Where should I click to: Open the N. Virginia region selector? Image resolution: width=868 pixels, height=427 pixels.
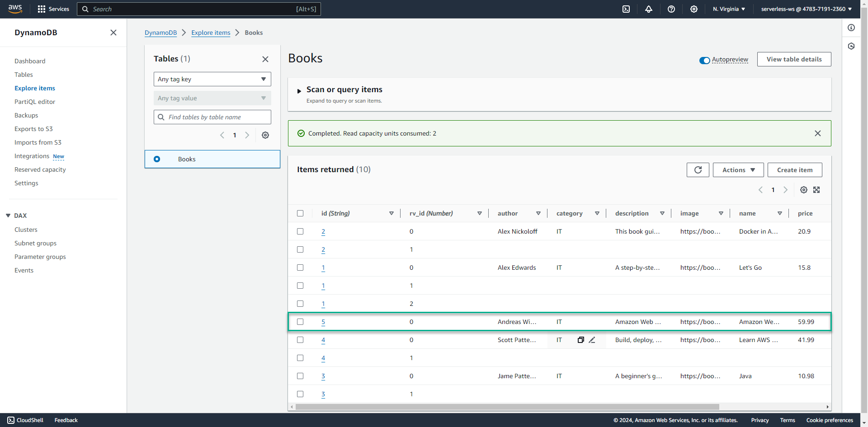(729, 9)
